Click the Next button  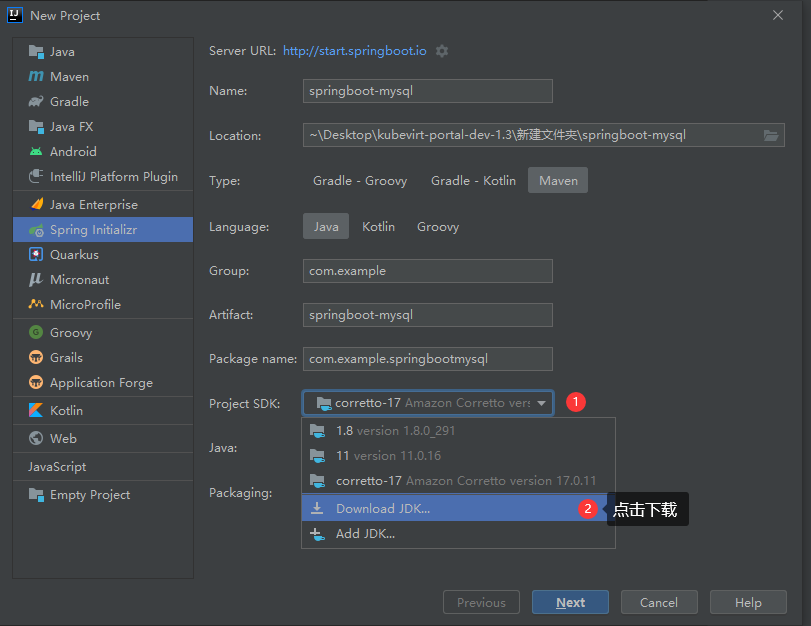570,602
